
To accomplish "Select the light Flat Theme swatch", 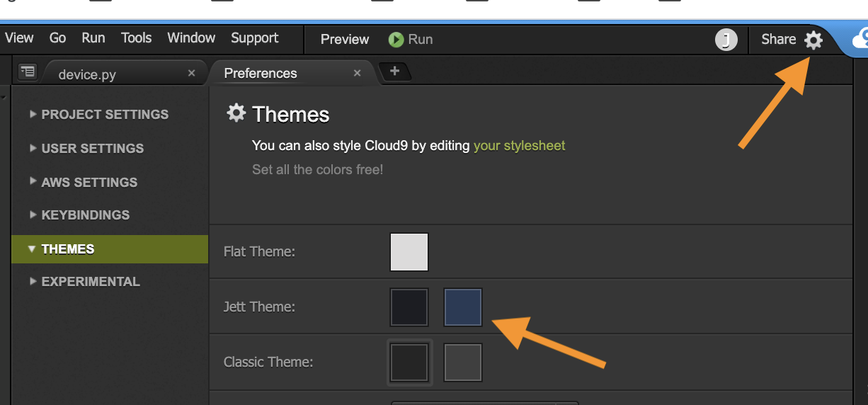I will (x=409, y=252).
